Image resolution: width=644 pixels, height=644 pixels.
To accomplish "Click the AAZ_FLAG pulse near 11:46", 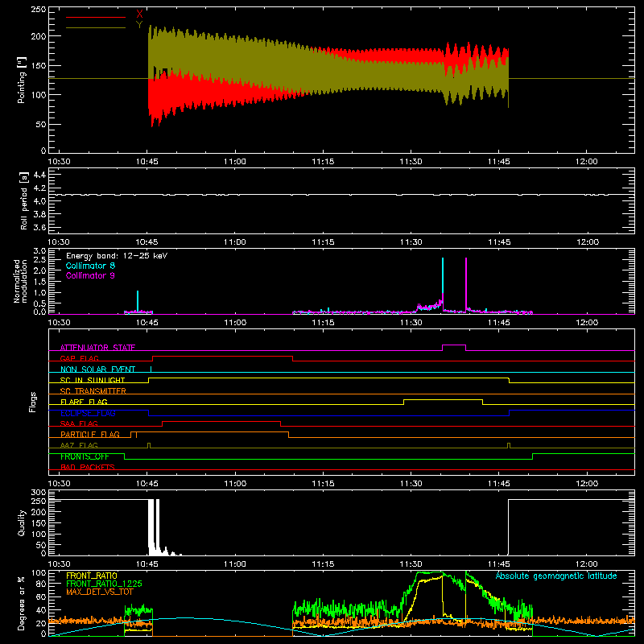I will [509, 445].
